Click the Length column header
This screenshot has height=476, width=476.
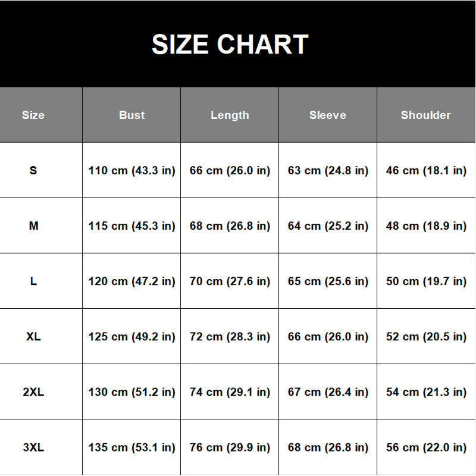230,115
